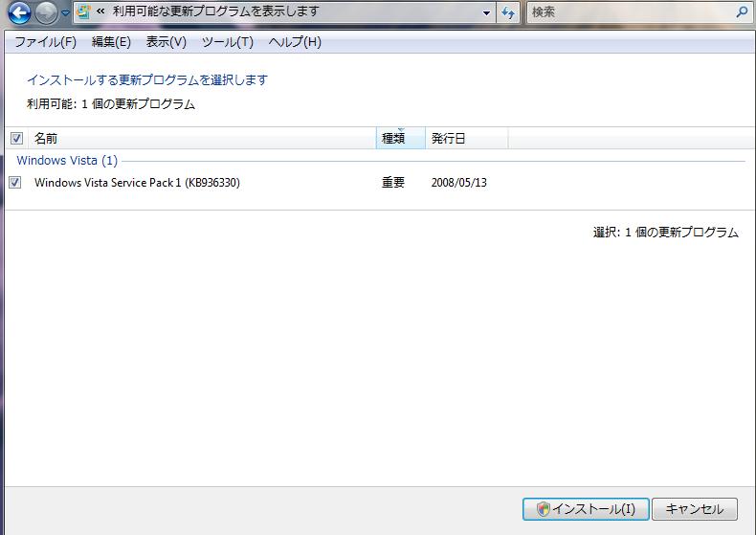This screenshot has width=756, height=535.
Task: Click the 重要 type cell
Action: pyautogui.click(x=393, y=183)
